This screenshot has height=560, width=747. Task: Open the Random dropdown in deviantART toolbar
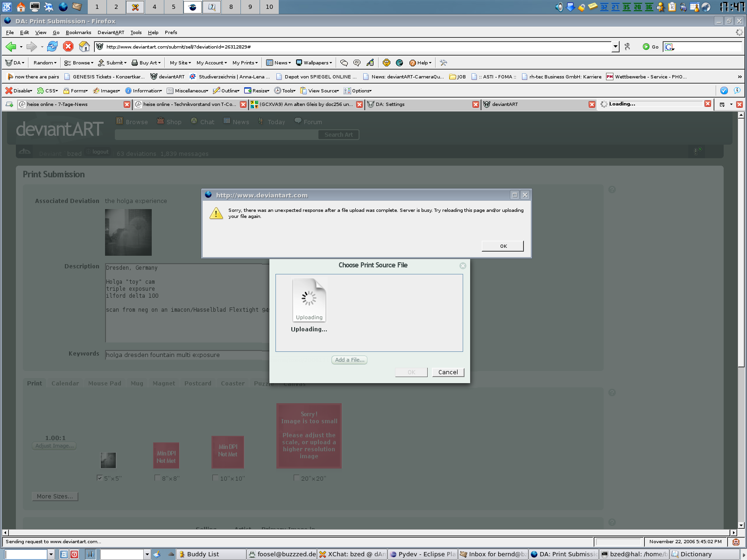click(x=45, y=63)
